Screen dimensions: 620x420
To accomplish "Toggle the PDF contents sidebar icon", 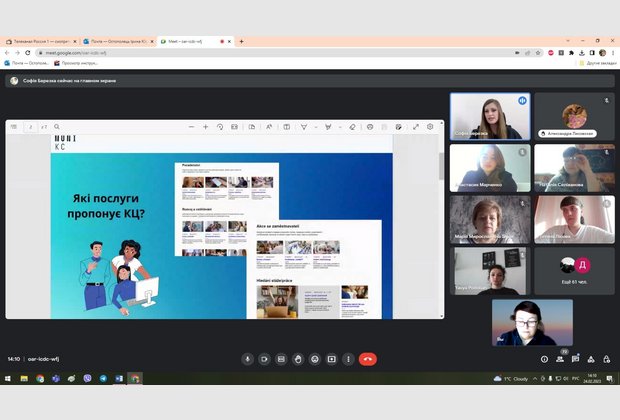I will (14, 127).
